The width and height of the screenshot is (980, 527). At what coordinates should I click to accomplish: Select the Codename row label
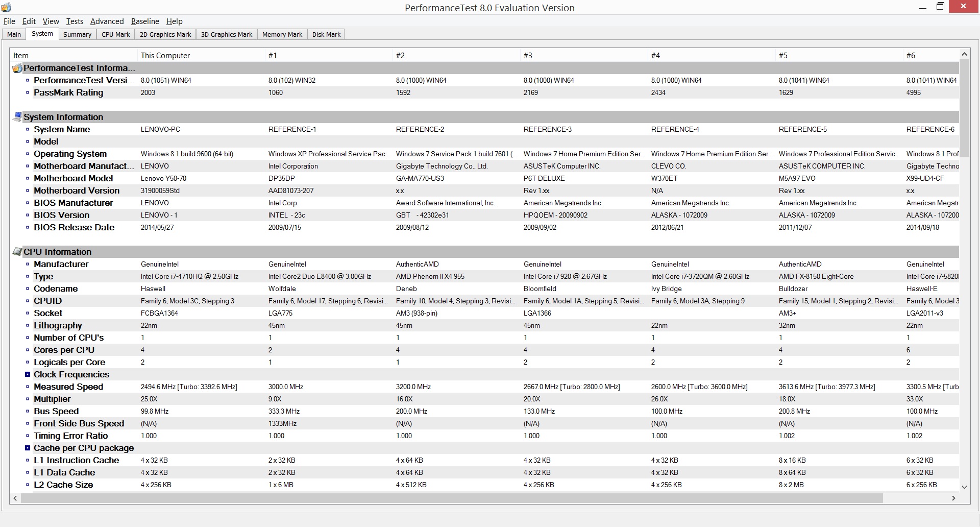click(x=56, y=289)
